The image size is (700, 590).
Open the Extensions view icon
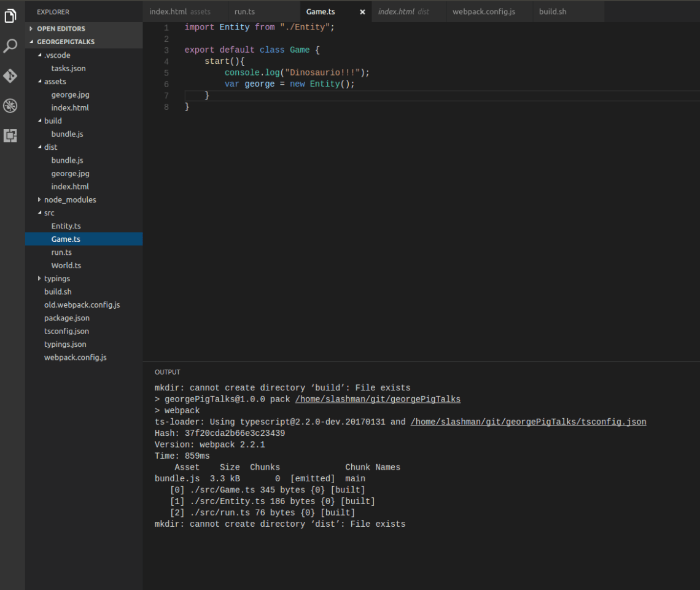click(10, 136)
